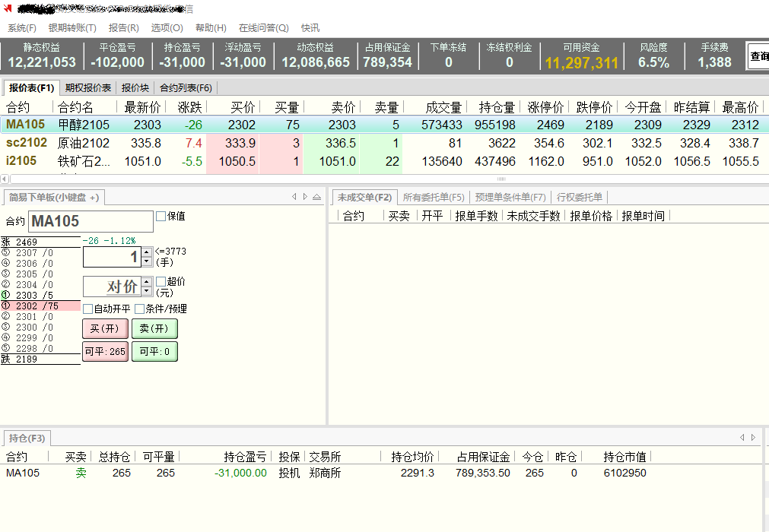Viewport: 769px width, 532px height.
Task: Click the 卖(开) sell open button
Action: click(x=154, y=329)
